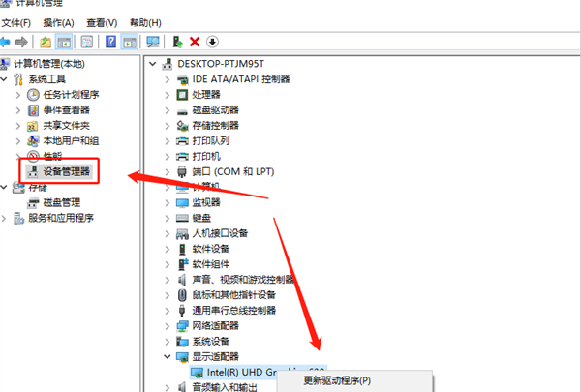The height and width of the screenshot is (392, 581).
Task: Click the scan for hardware changes monitor icon
Action: click(153, 42)
